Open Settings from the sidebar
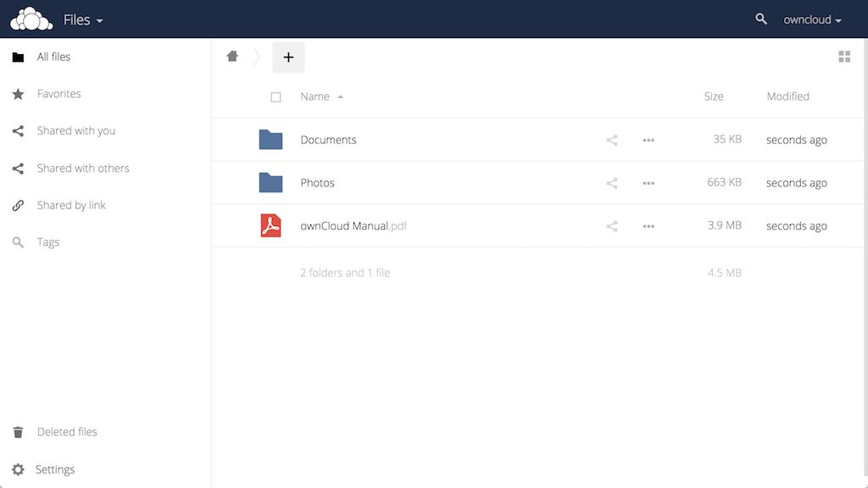 point(54,469)
